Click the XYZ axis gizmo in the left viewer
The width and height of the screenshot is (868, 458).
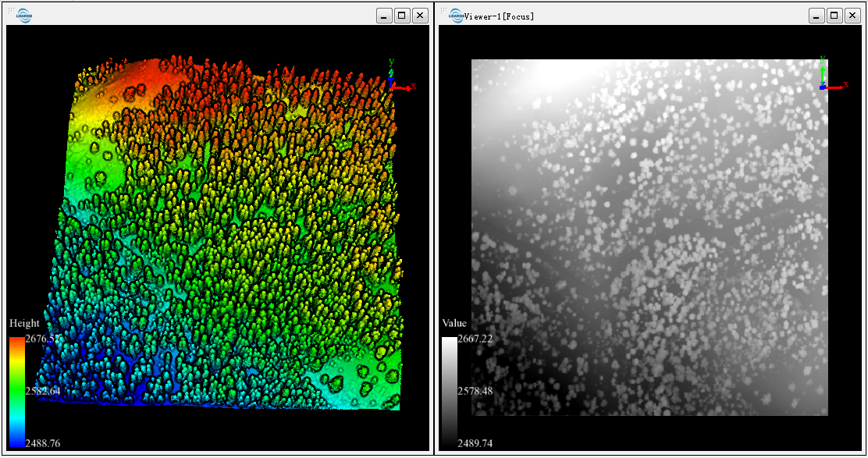click(397, 78)
